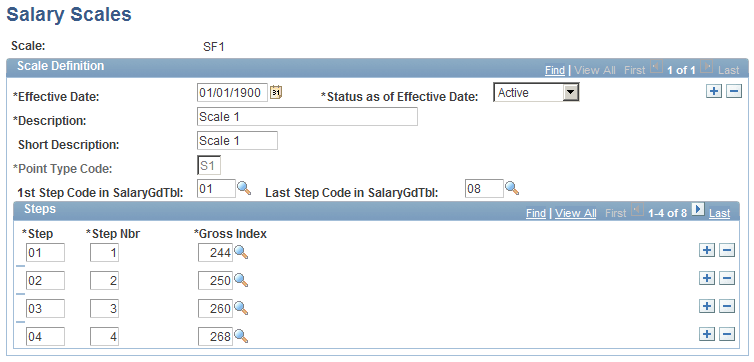Click the 1st Step Code input field
The width and height of the screenshot is (754, 362).
[x=216, y=188]
